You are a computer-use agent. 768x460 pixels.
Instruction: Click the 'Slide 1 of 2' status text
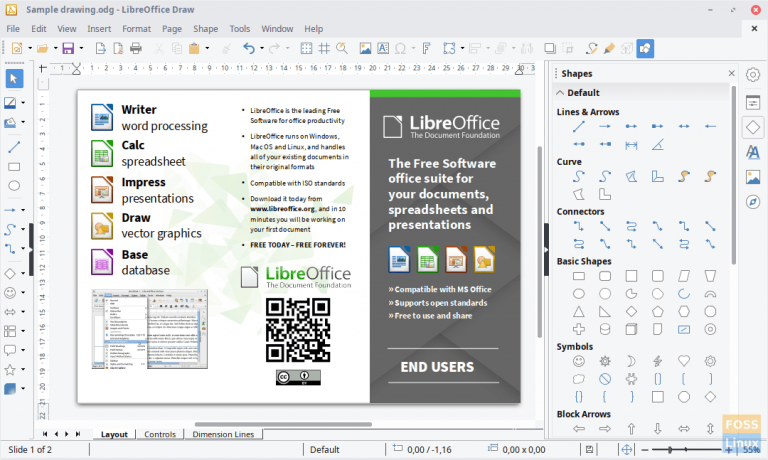tap(30, 450)
